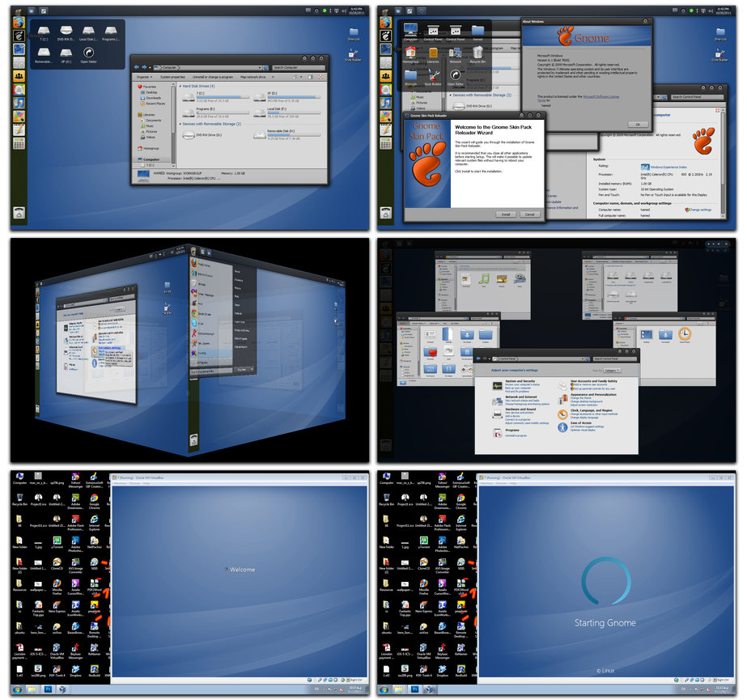Image resolution: width=747 pixels, height=700 pixels.
Task: Open the "View by: Category" dropdown
Action: point(612,371)
